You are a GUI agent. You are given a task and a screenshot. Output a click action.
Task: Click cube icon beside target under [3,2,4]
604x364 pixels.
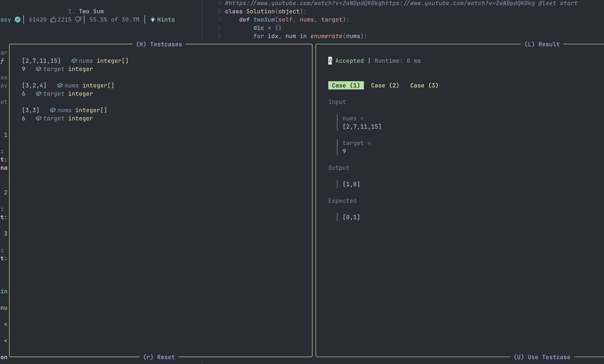coord(39,94)
